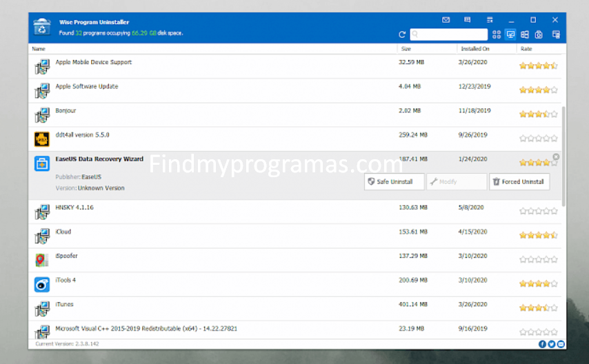Click the search programs input field
Viewport: 589px width, 364px height.
point(449,34)
